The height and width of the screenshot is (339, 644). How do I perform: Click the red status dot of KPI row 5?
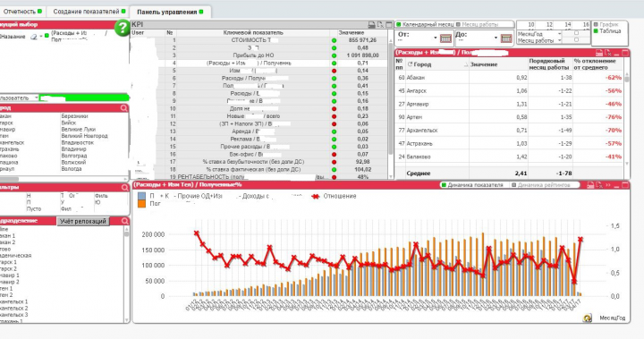pyautogui.click(x=334, y=71)
